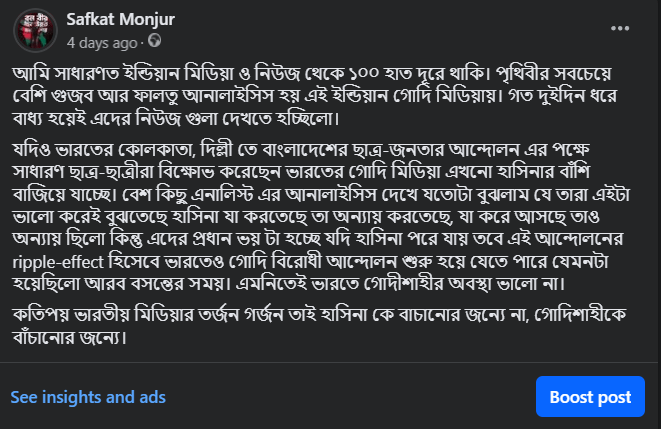Click the last paragraph starting "কতিপয় ভারতীয়"
661x429 pixels.
pyautogui.click(x=330, y=322)
